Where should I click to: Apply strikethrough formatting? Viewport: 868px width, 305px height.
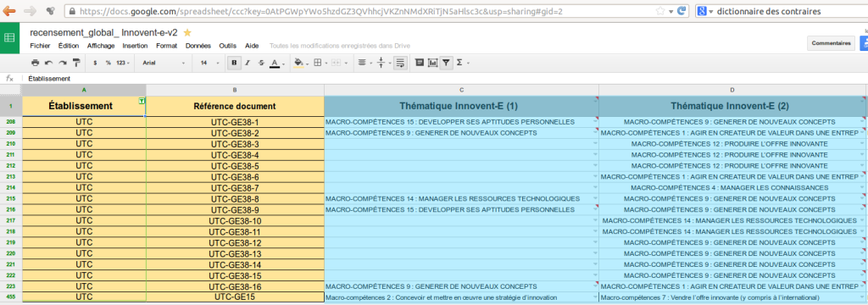click(261, 63)
